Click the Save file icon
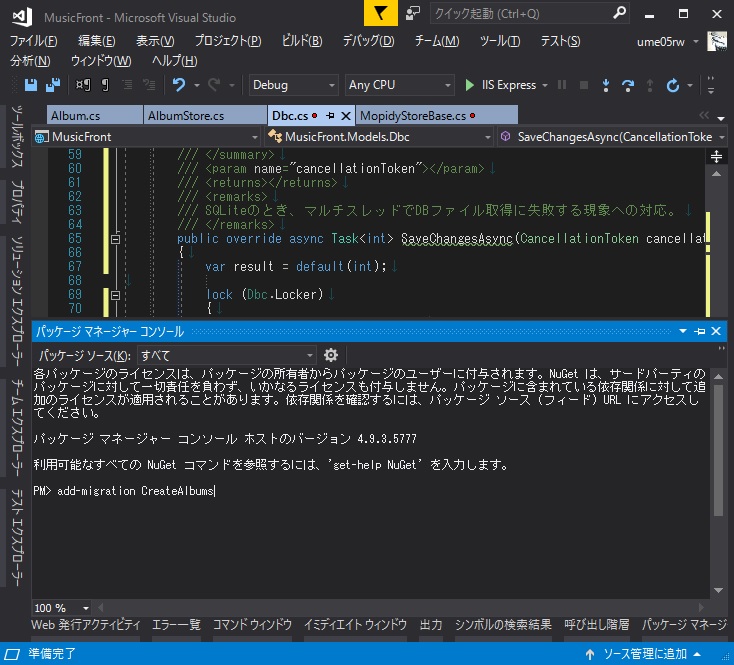Viewport: 734px width, 665px height. click(30, 85)
